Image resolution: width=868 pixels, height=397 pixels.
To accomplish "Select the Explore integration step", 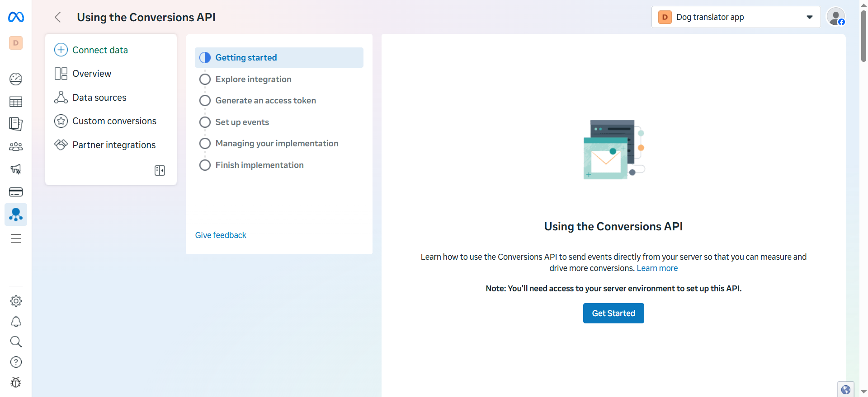I will tap(279, 79).
